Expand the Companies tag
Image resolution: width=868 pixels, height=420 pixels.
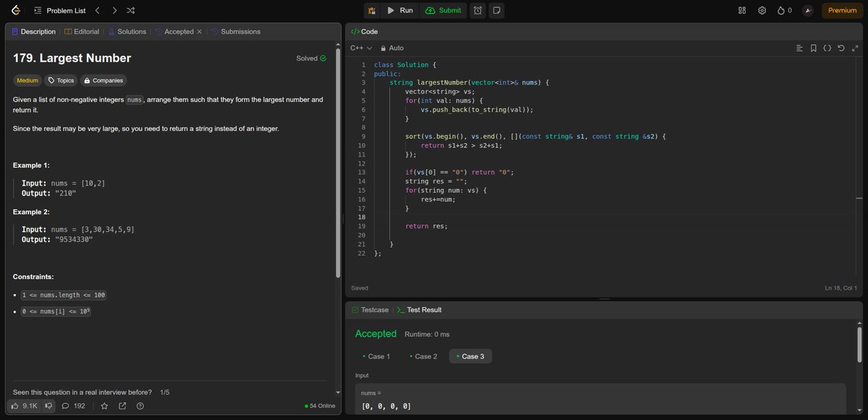pyautogui.click(x=104, y=80)
